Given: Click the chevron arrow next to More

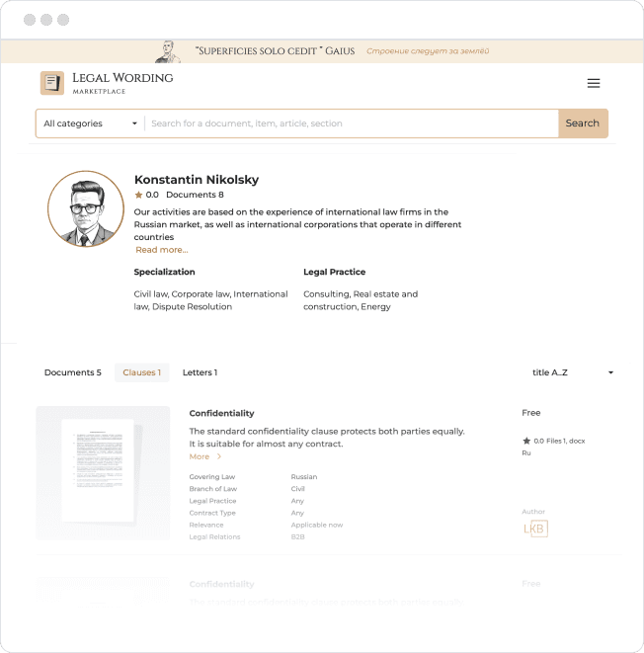Looking at the screenshot, I should [219, 457].
